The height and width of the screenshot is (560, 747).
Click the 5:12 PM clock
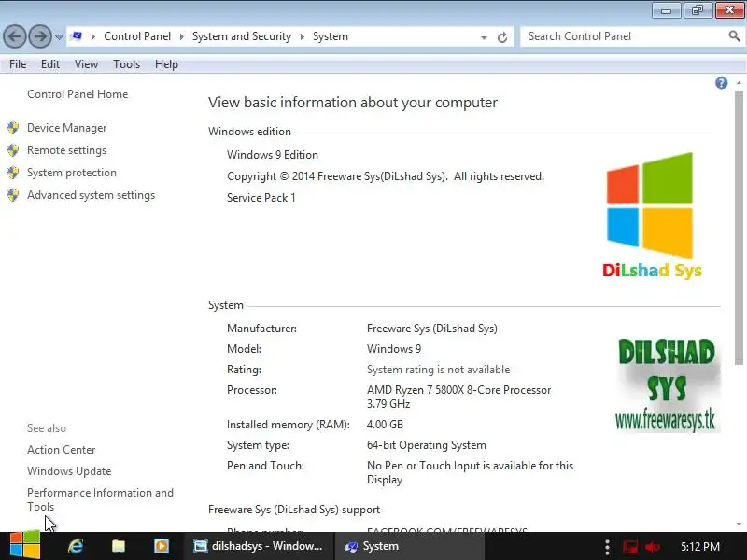pyautogui.click(x=699, y=546)
